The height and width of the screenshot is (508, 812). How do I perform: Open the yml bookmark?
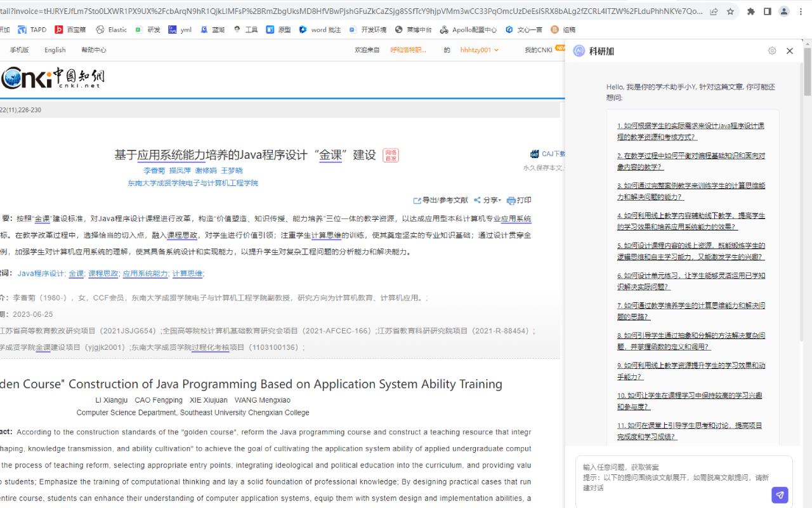(180, 30)
